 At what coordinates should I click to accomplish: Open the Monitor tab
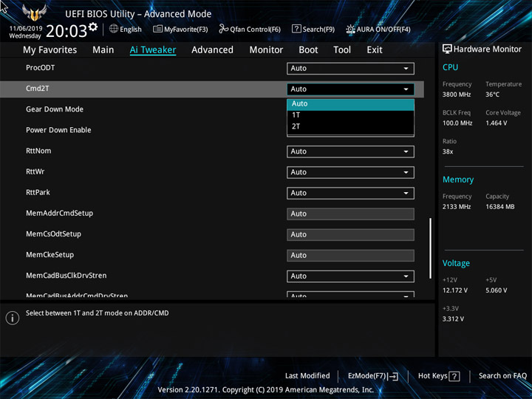(266, 50)
